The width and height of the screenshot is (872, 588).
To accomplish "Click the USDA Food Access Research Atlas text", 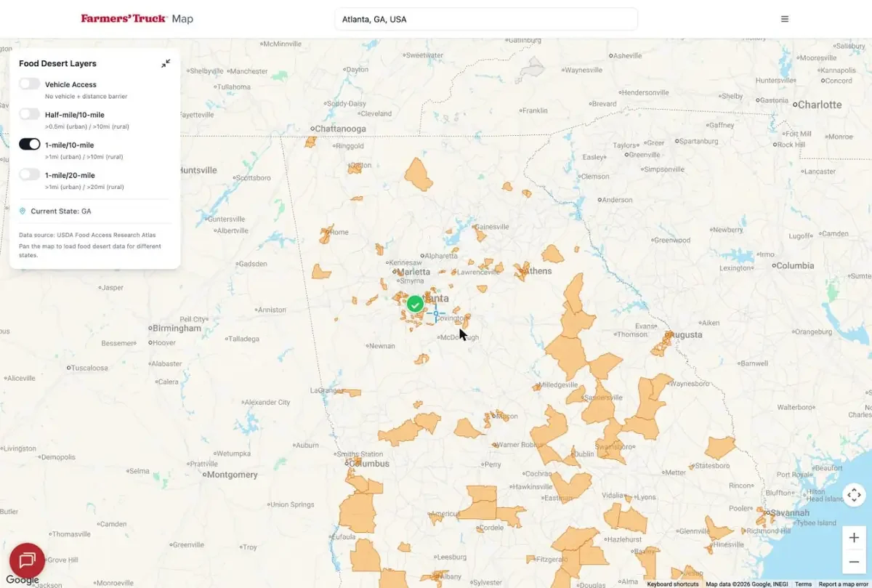I will (106, 235).
